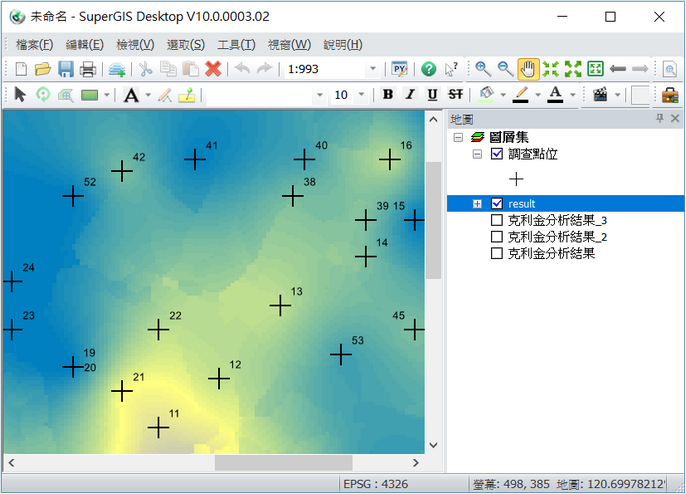The width and height of the screenshot is (686, 494).
Task: Enable the 克利金分析結果_3 layer checkbox
Action: [497, 220]
